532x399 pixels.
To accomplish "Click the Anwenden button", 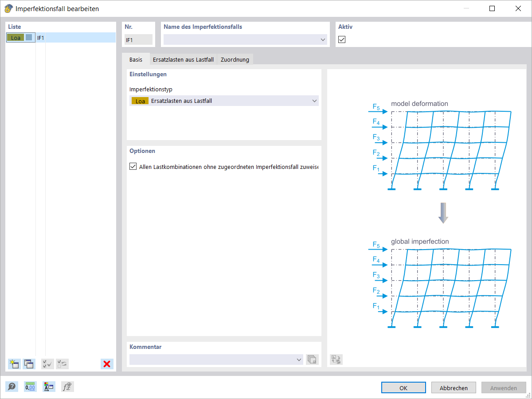I will (x=504, y=387).
